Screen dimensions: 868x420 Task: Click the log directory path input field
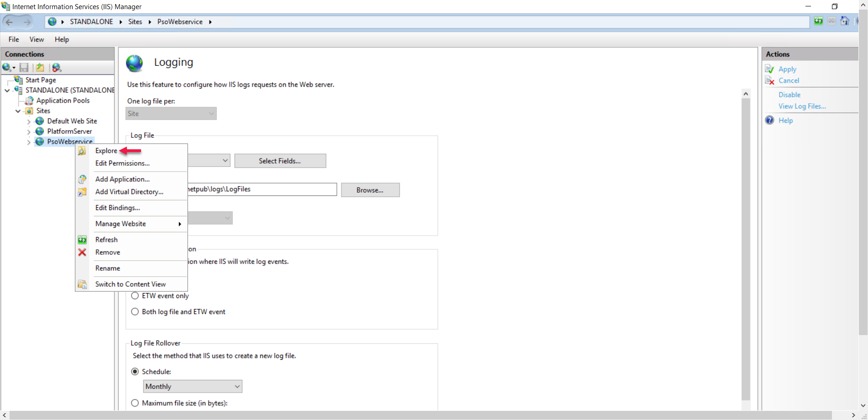coord(262,189)
